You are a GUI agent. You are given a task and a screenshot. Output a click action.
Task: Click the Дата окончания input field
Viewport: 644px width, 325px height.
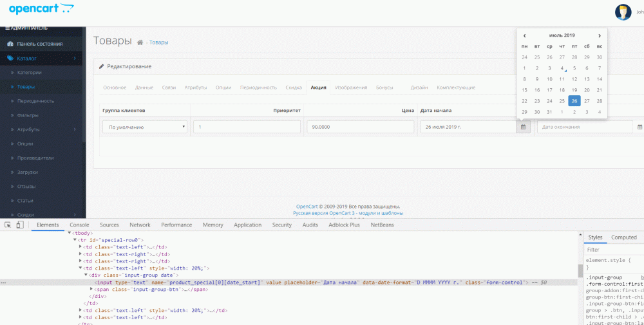click(x=585, y=127)
